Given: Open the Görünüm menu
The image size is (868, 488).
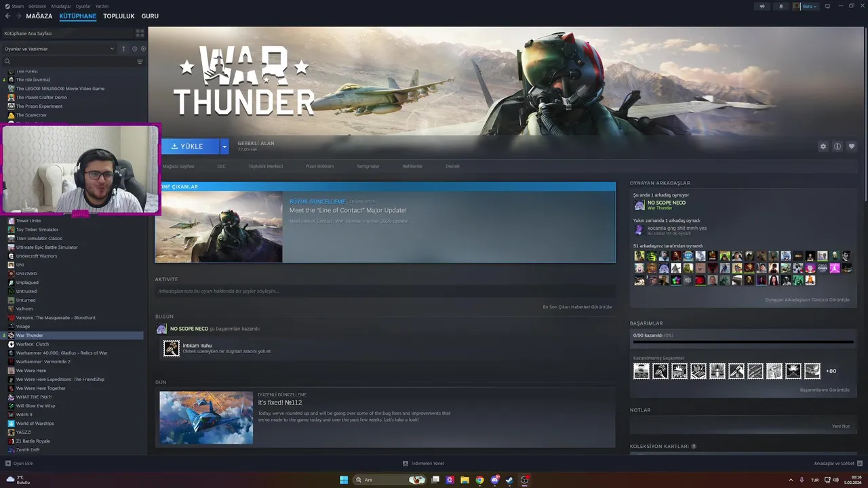Looking at the screenshot, I should pos(37,6).
